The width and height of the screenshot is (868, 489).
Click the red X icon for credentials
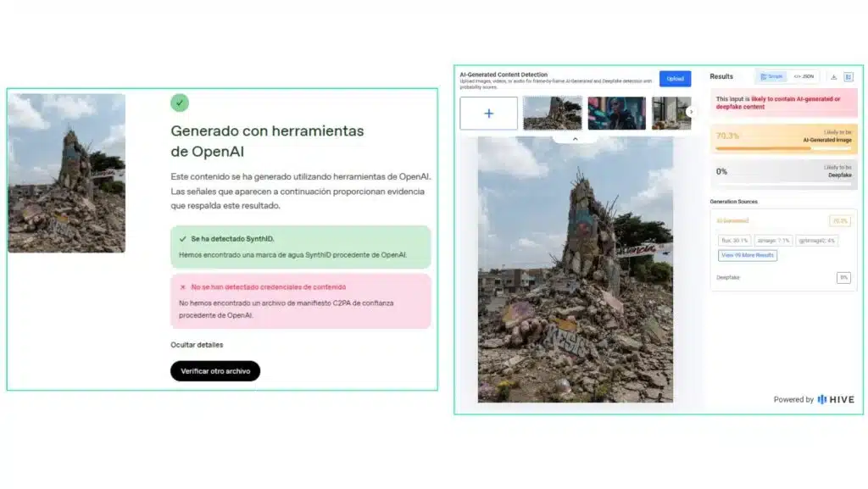(x=183, y=287)
